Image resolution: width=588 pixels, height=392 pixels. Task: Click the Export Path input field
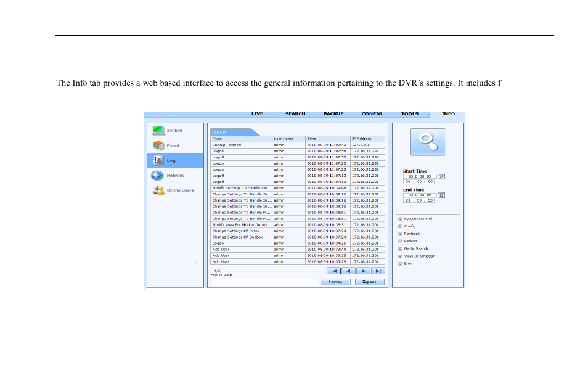(264, 282)
